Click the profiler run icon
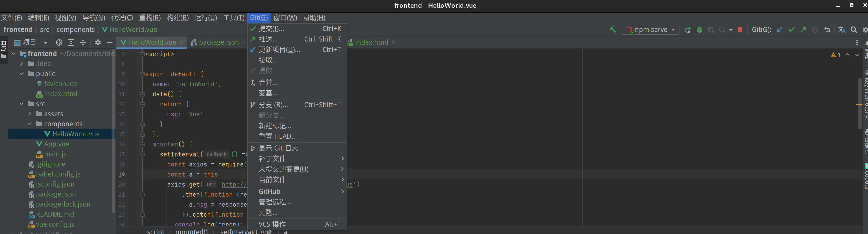Screen dimensions: 868x234 [x=722, y=30]
